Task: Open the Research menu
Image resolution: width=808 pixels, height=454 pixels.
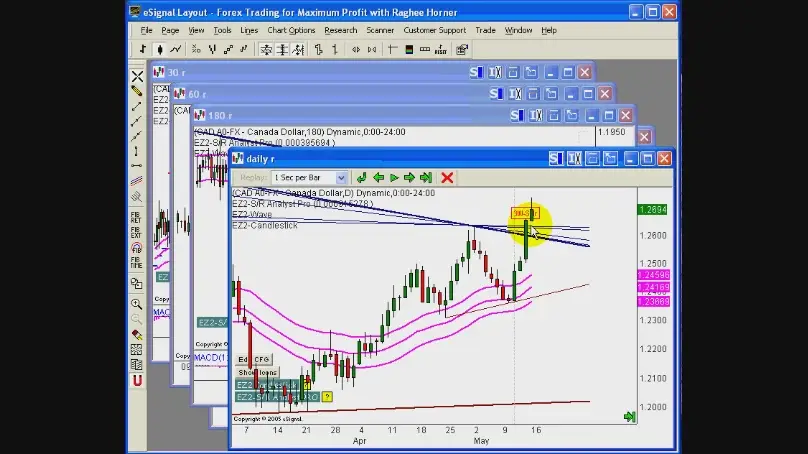Action: 341,30
